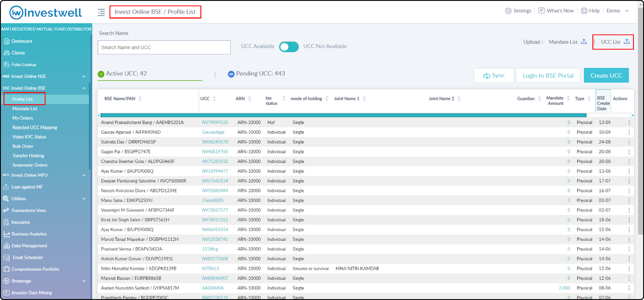Viewport: 644px width, 300px height.
Task: Open actions menu for Manu Saha row
Action: tap(629, 200)
